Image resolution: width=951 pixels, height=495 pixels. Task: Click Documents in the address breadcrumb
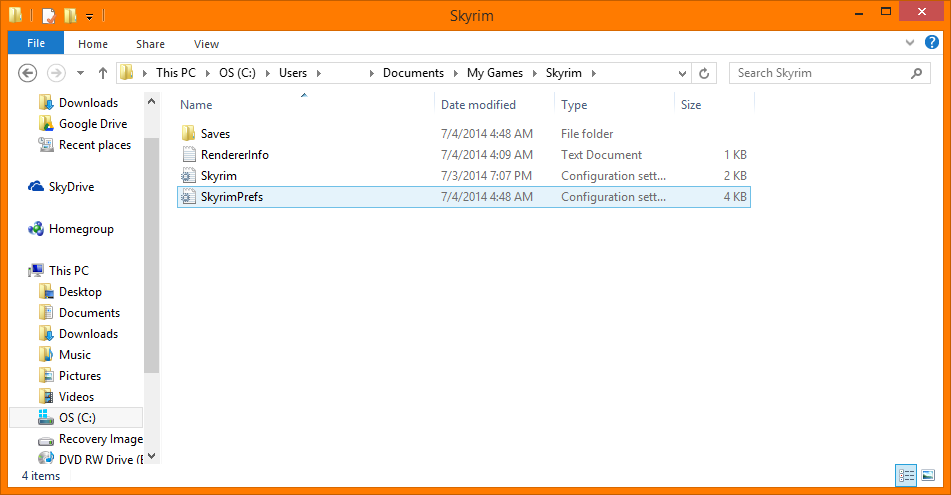tap(413, 73)
